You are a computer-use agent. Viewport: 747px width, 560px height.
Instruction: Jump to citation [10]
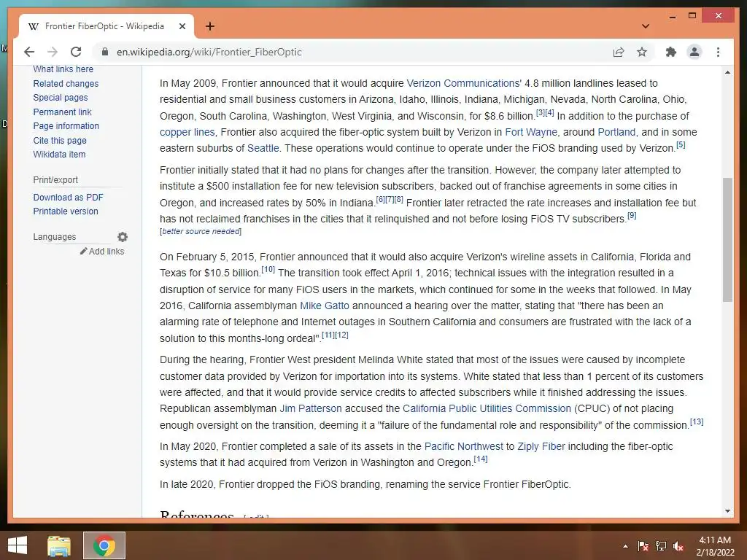[x=268, y=269]
